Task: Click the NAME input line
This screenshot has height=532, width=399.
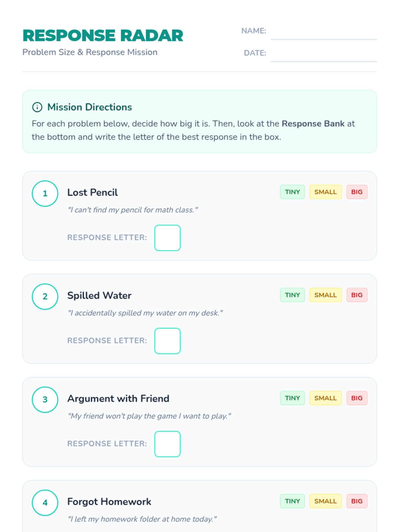Action: (x=324, y=32)
